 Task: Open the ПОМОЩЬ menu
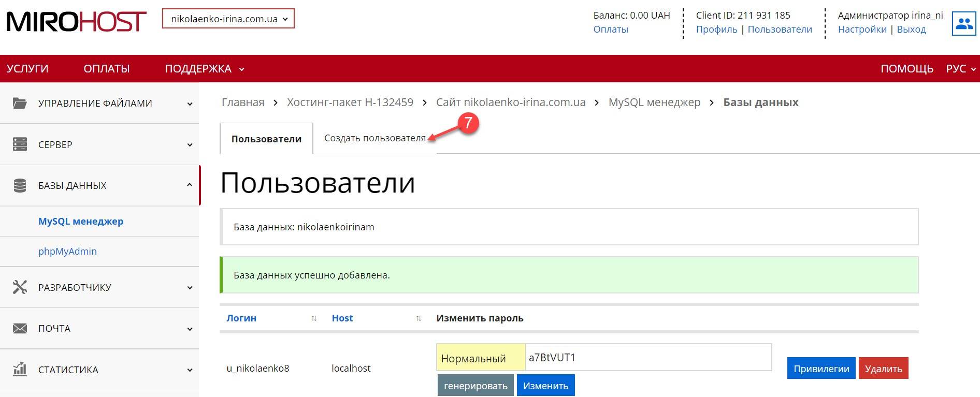click(907, 69)
